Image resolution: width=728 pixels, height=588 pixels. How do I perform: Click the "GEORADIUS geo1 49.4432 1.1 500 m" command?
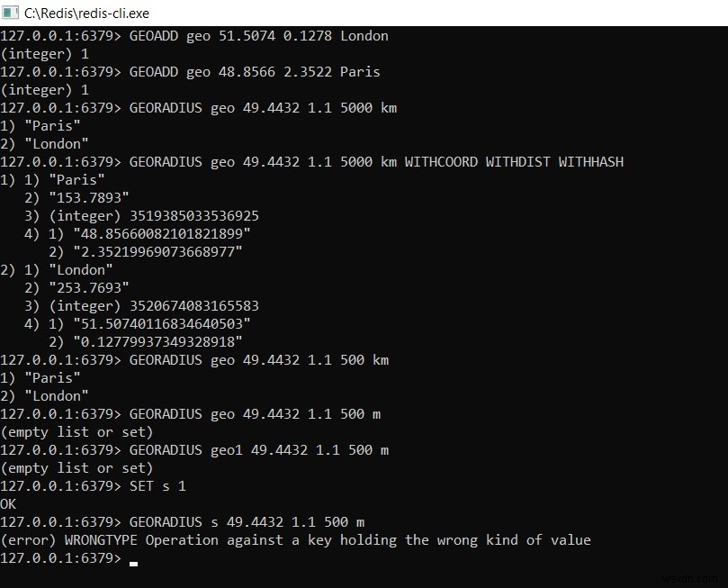pos(194,450)
